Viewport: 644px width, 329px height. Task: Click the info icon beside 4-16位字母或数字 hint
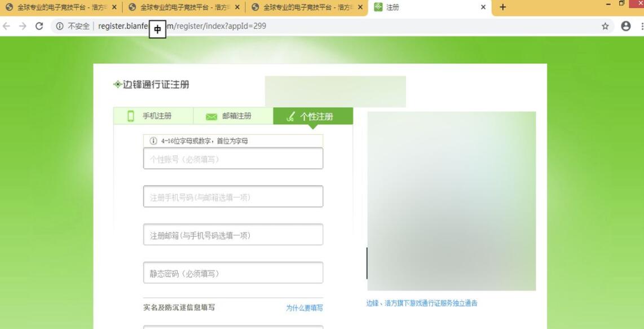(154, 141)
